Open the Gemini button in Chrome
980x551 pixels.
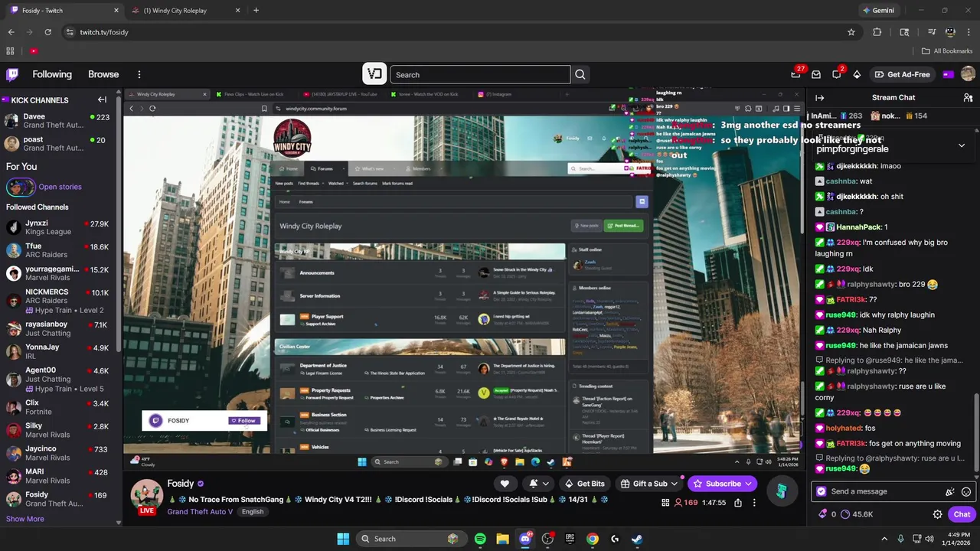[878, 11]
